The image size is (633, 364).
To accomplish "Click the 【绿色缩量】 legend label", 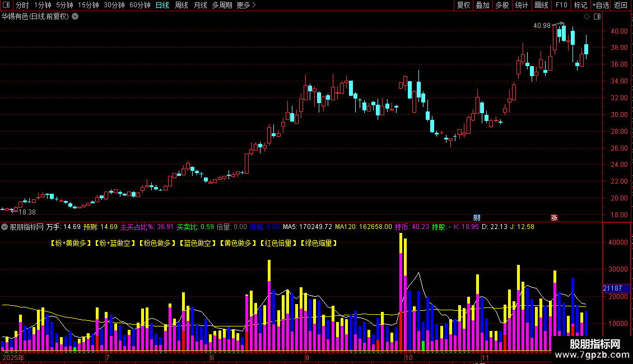I will pos(319,243).
